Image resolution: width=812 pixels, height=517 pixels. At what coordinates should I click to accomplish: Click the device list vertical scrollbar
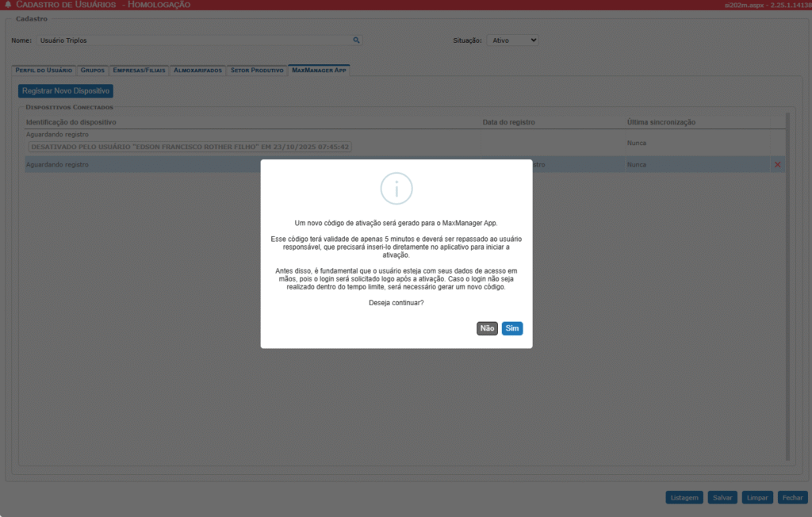pos(787,285)
